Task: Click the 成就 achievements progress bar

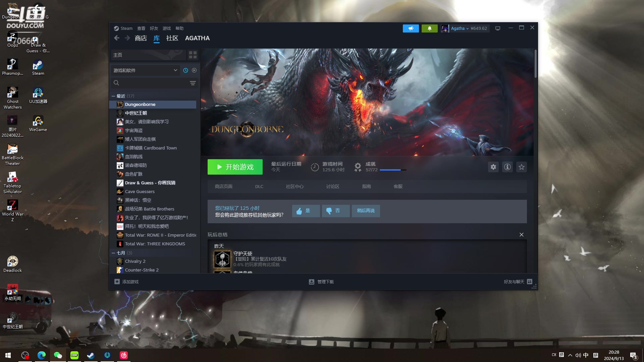Action: click(x=393, y=170)
